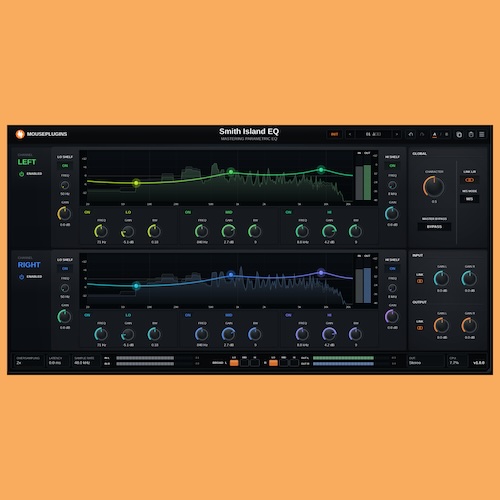This screenshot has height=500, width=500.
Task: Click the first orange Right band solo button
Action: 273,363
